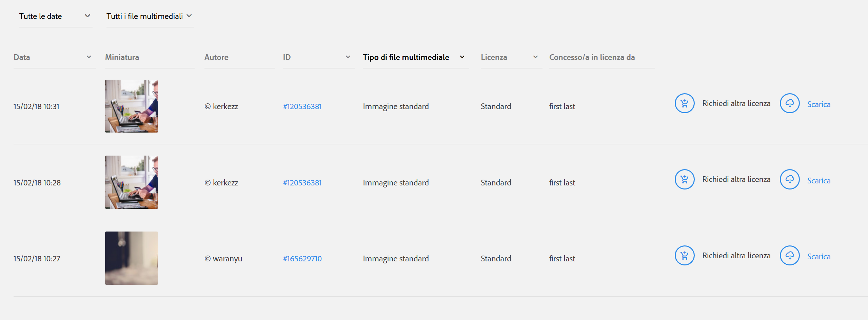Open 'Tutti i file multimediali' filter dropdown
The height and width of the screenshot is (320, 868).
pos(149,16)
